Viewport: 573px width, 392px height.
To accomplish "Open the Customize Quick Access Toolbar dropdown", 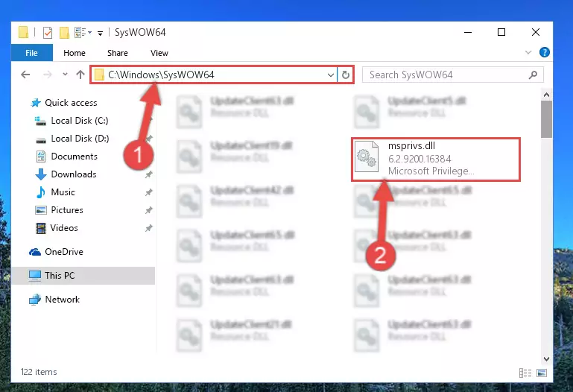I will tap(100, 34).
